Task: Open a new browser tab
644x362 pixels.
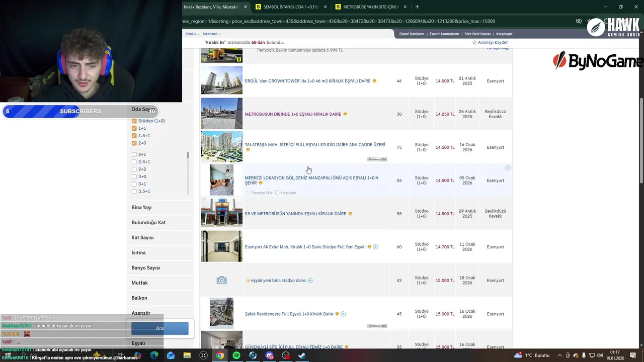Action: pos(417,7)
